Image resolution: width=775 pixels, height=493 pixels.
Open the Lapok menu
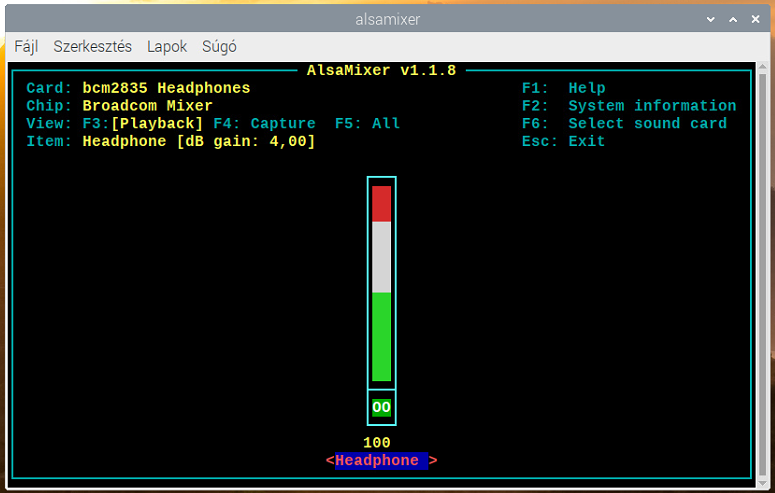coord(167,46)
